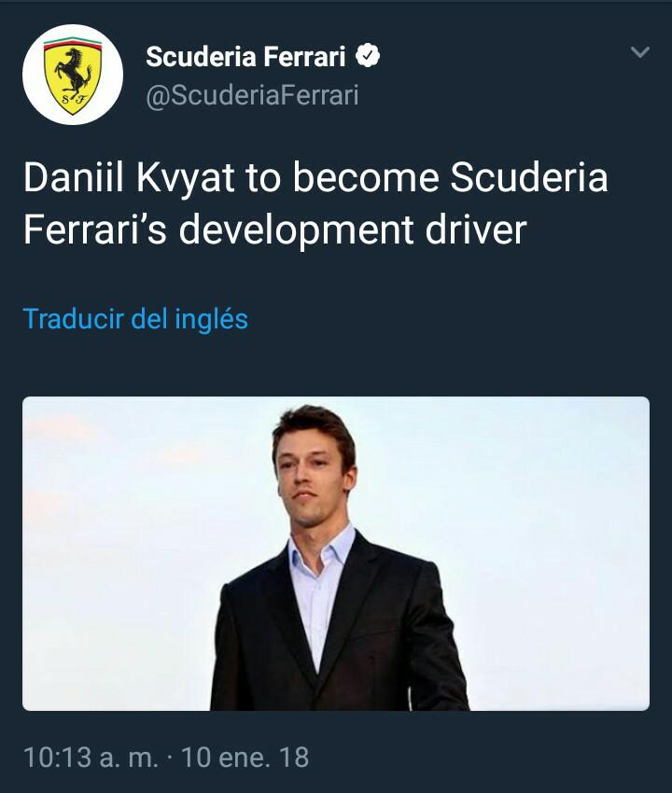The image size is (672, 793).
Task: Click the blue verified badge checkmark
Action: [368, 56]
